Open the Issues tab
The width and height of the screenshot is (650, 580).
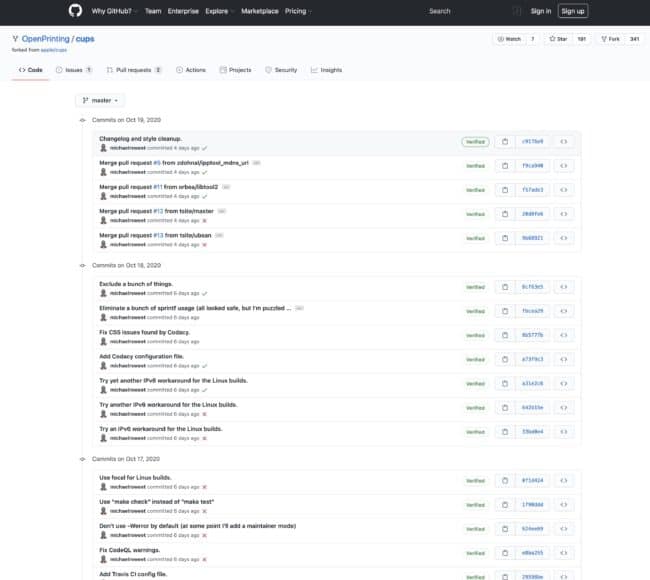point(74,70)
